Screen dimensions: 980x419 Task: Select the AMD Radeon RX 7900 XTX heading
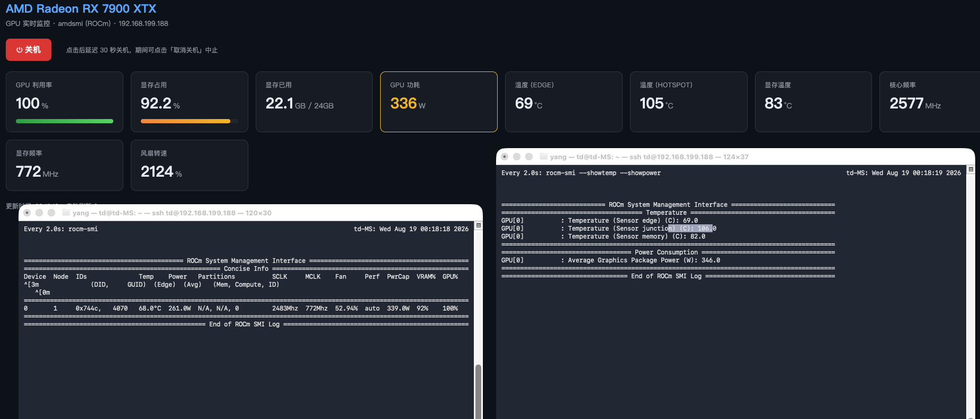coord(81,8)
